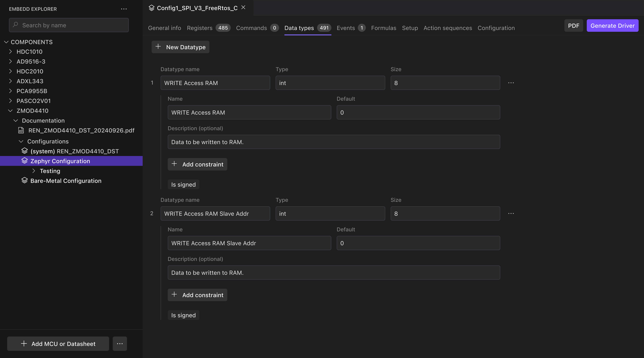Open Type dropdown of first datatype
Viewport: 644px width, 358px height.
[330, 83]
